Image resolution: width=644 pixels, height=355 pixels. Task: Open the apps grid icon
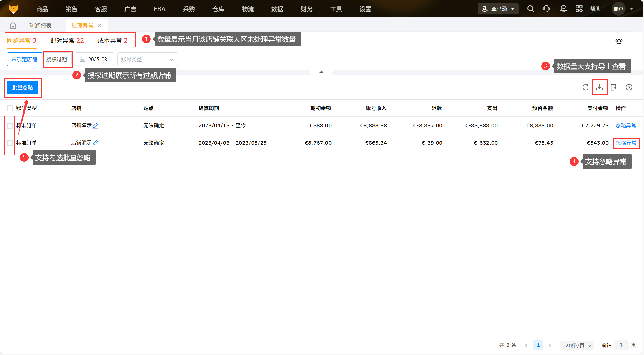579,9
